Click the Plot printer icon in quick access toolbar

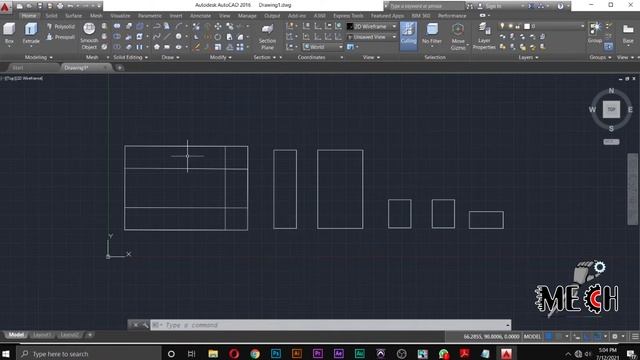point(60,6)
